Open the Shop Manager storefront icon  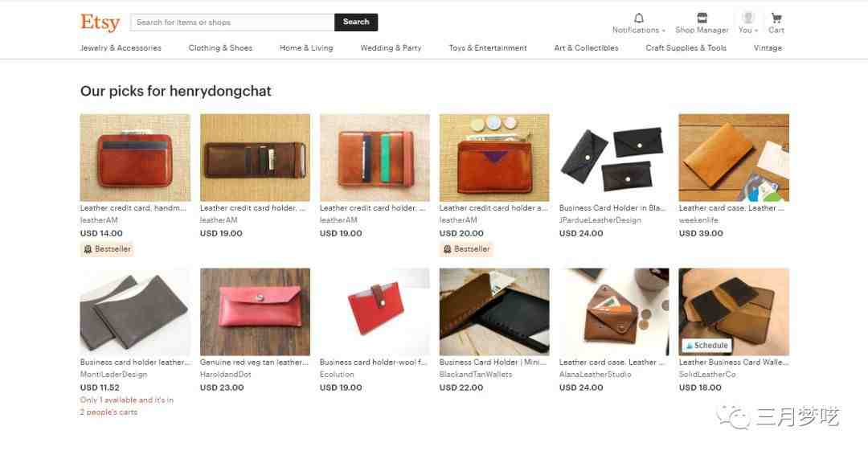click(702, 18)
